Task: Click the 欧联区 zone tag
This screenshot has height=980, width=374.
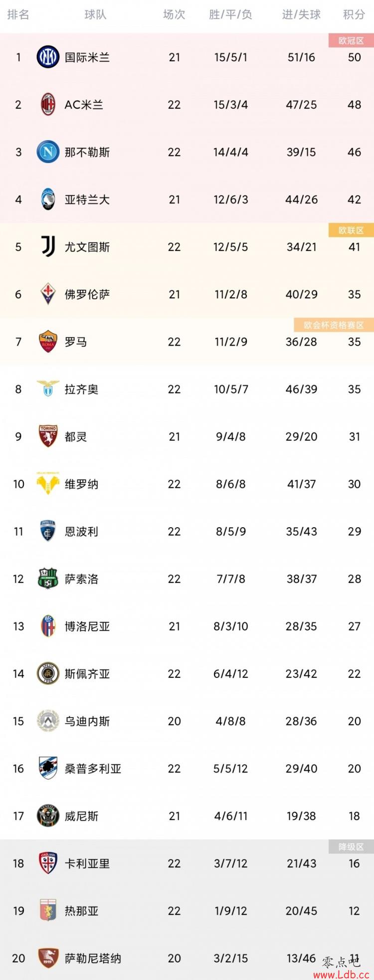Action: tap(351, 230)
